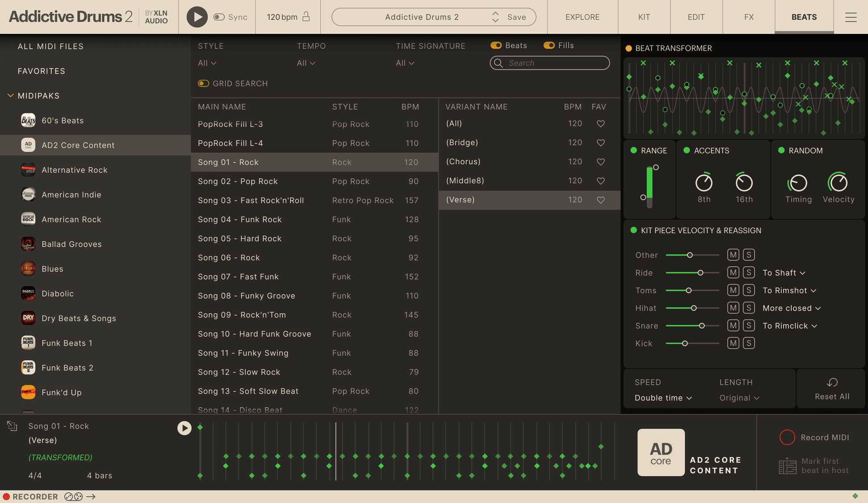Image resolution: width=868 pixels, height=503 pixels.
Task: Click the Record MIDI circle icon
Action: click(x=787, y=437)
